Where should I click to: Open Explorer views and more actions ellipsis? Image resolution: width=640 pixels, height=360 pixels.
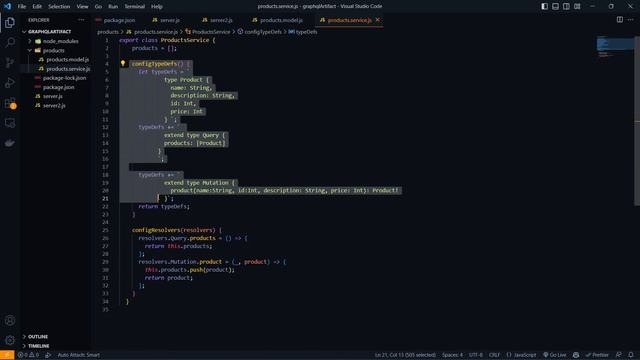pyautogui.click(x=81, y=20)
